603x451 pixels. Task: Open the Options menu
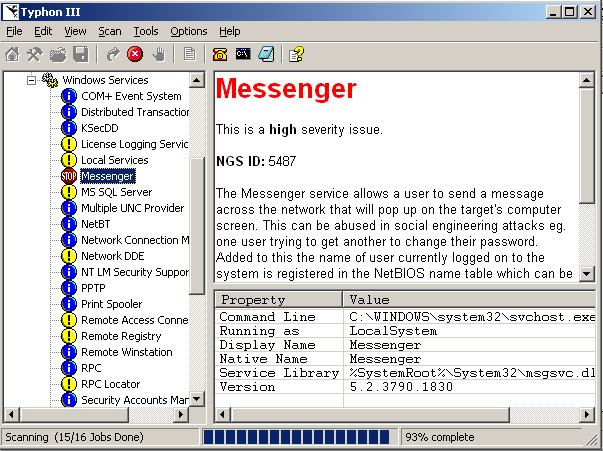pyautogui.click(x=188, y=31)
